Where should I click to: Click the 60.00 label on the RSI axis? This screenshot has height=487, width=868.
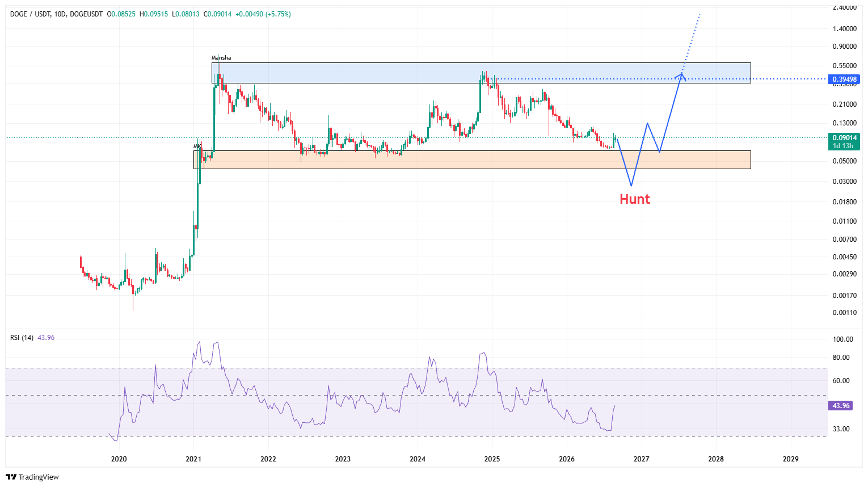tap(842, 381)
